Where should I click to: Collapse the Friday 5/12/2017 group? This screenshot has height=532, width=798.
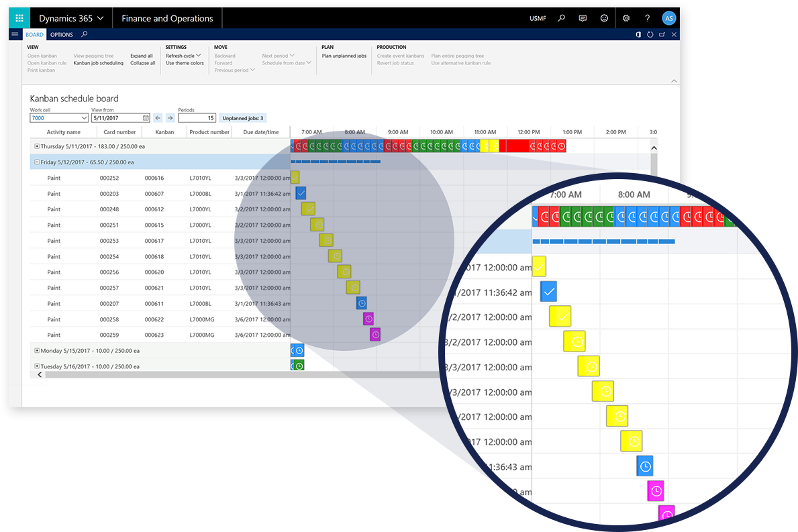37,162
